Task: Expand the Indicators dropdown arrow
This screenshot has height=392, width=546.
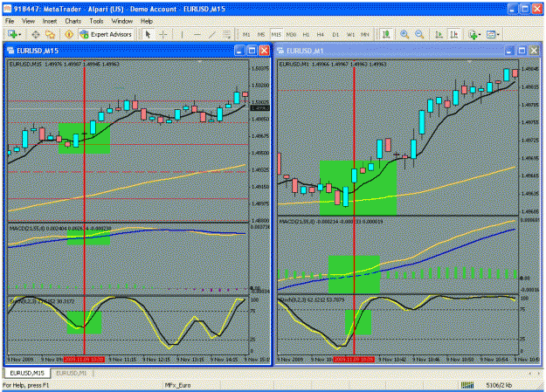Action: (480, 34)
